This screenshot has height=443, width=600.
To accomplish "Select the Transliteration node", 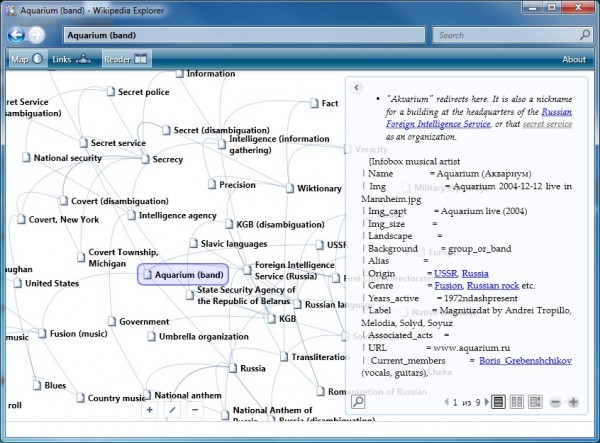I will click(x=314, y=357).
